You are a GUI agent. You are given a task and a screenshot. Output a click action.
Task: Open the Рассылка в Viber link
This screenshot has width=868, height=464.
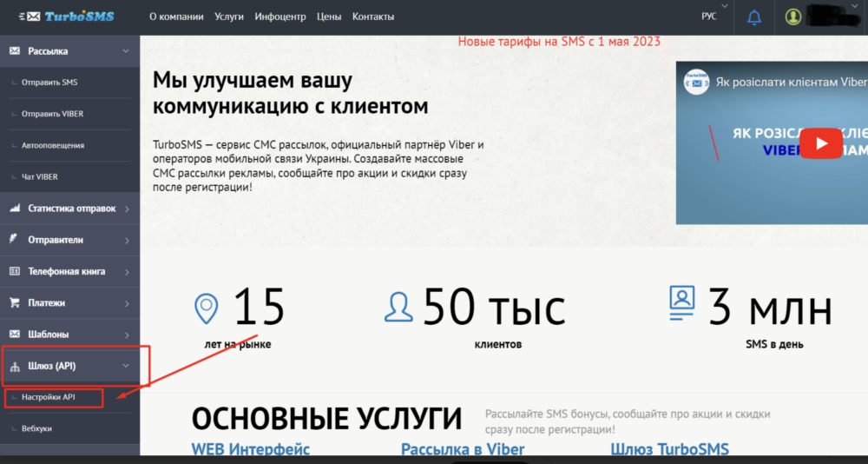(x=463, y=449)
